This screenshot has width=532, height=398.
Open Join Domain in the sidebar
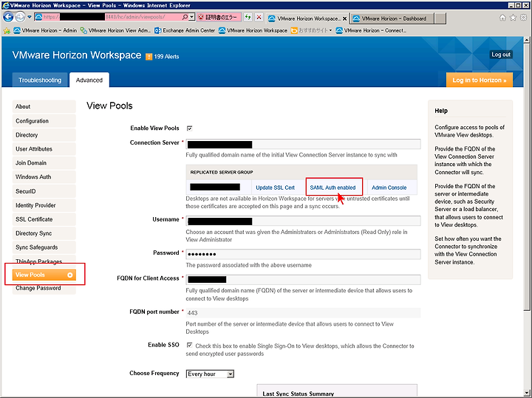click(44, 162)
